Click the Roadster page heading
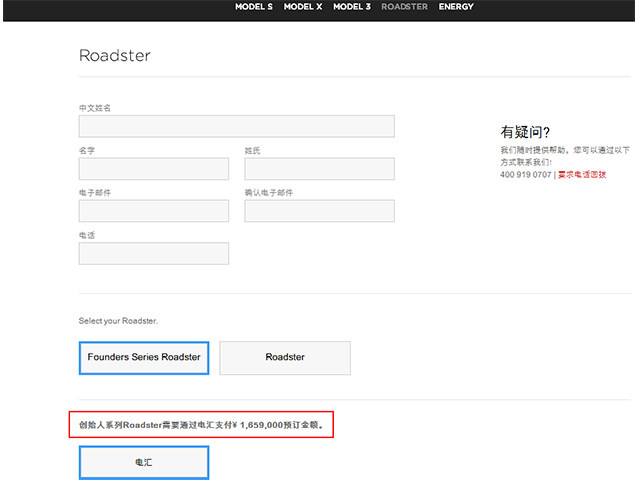 click(x=115, y=56)
